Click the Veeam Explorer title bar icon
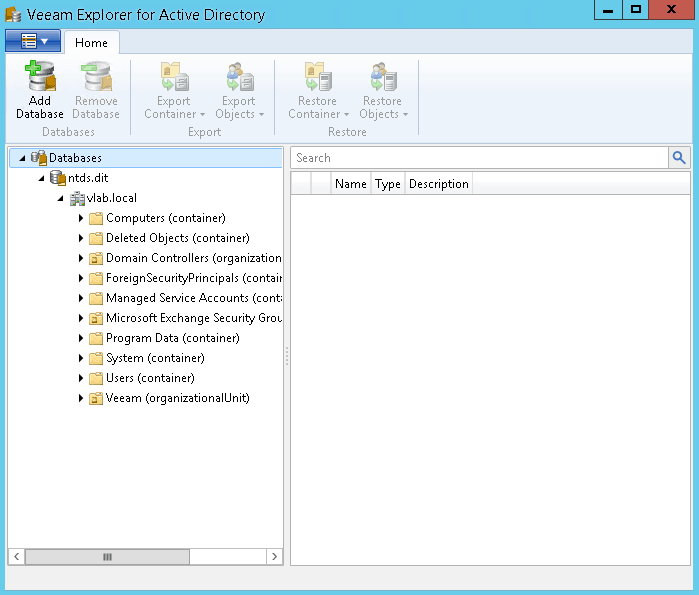Image resolution: width=699 pixels, height=595 pixels. click(x=13, y=14)
